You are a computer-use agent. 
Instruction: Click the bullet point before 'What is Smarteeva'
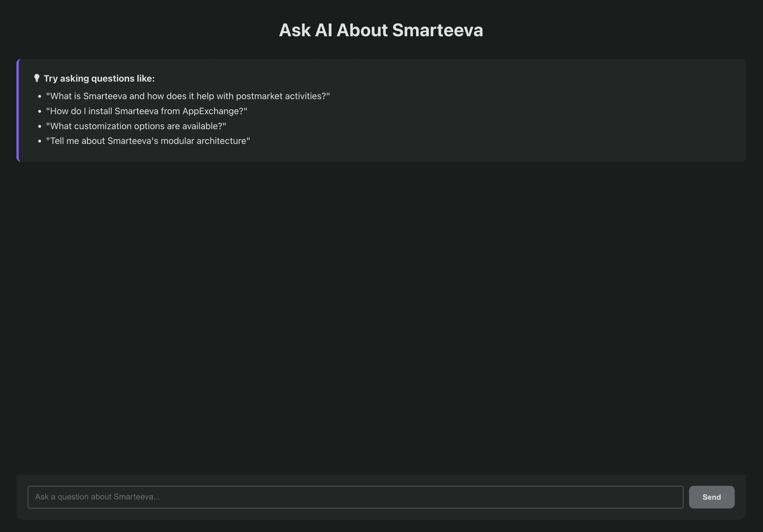click(40, 96)
